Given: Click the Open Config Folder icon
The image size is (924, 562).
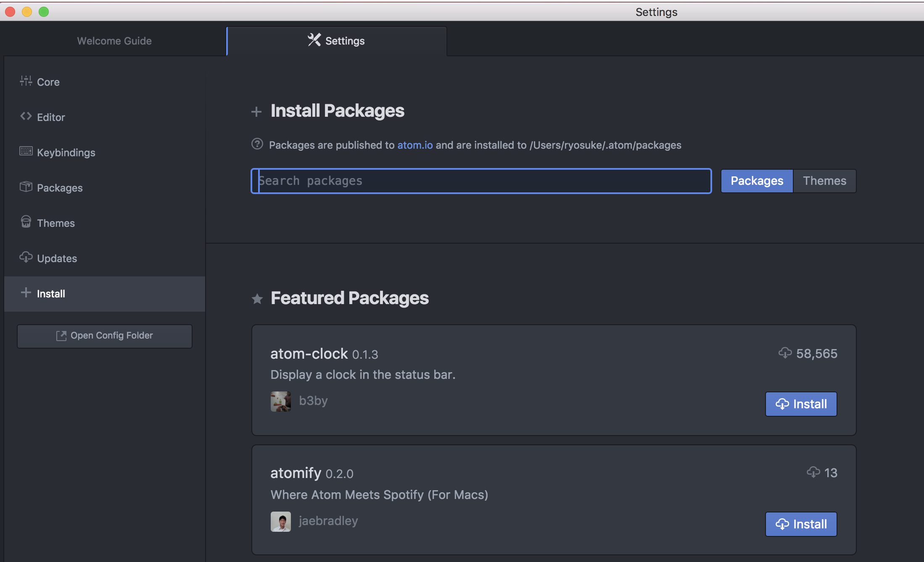Looking at the screenshot, I should [x=61, y=335].
